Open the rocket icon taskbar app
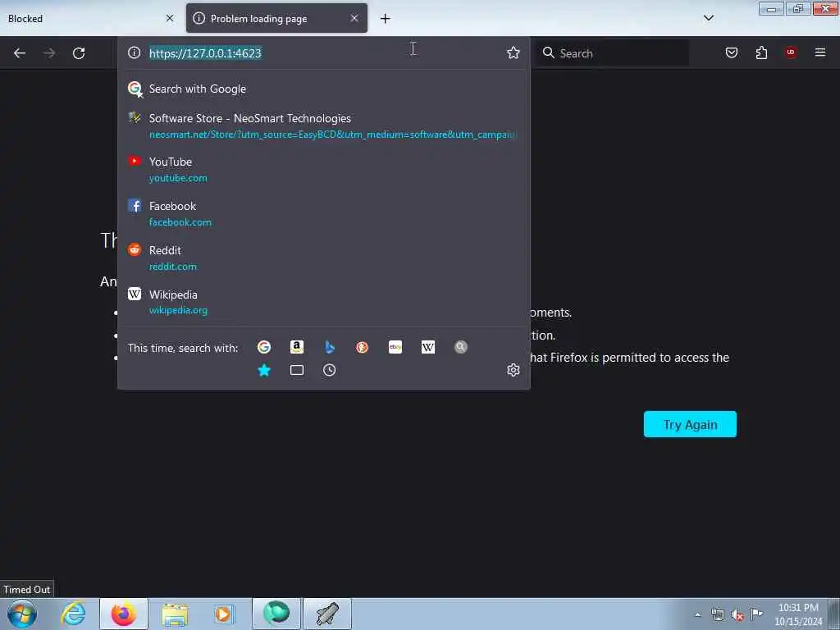The width and height of the screenshot is (840, 630). (x=327, y=614)
